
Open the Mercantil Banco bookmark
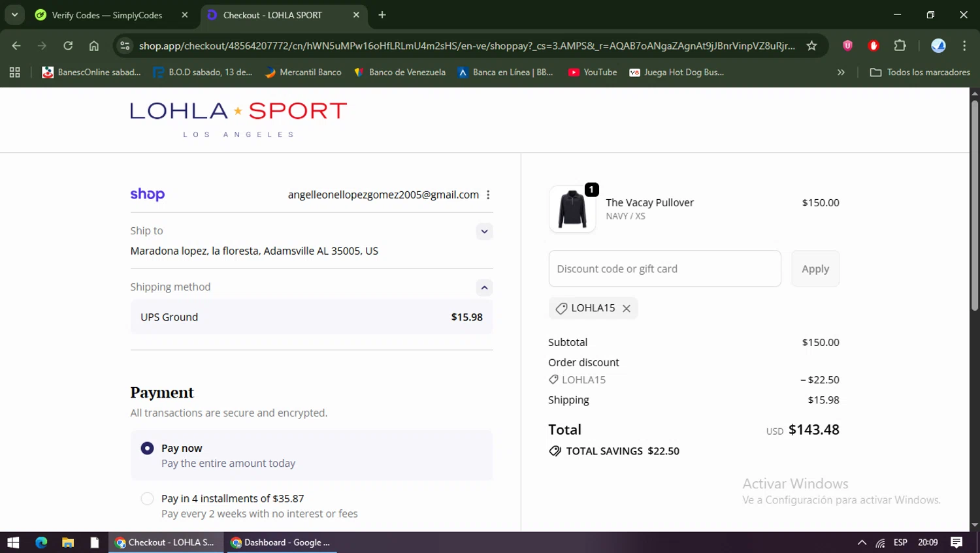[x=303, y=72]
